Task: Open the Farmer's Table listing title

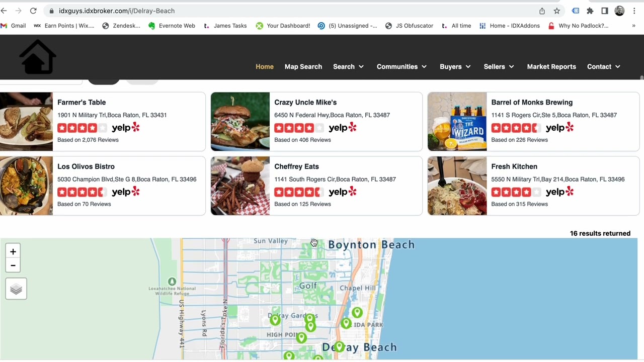Action: [x=82, y=102]
